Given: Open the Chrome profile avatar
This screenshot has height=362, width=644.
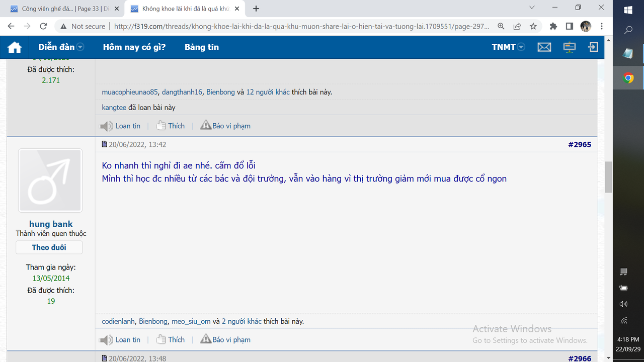Looking at the screenshot, I should [586, 26].
